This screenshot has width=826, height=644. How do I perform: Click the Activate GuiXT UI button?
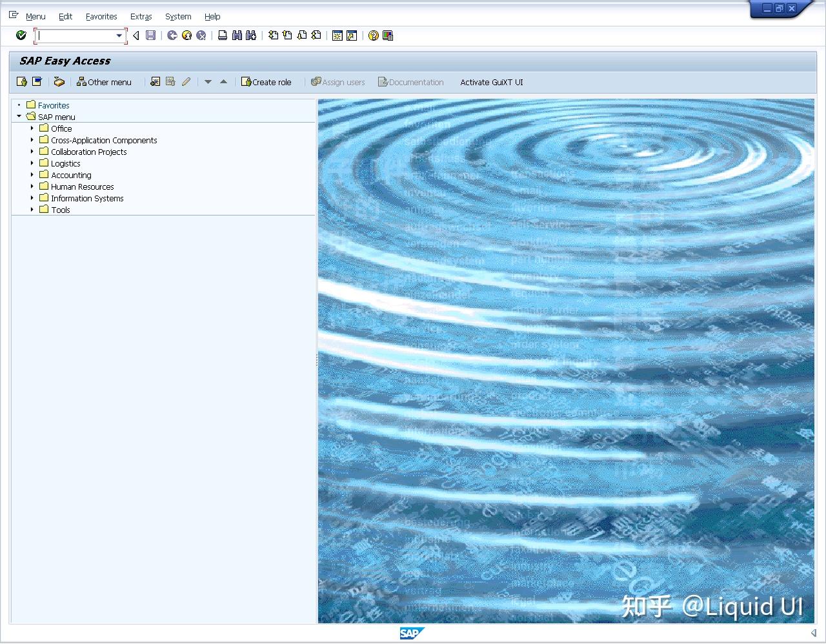pos(492,82)
